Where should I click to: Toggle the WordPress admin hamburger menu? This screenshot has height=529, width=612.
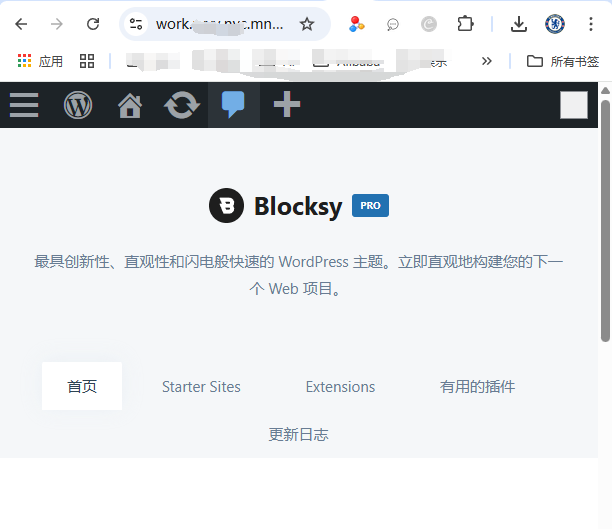point(24,105)
